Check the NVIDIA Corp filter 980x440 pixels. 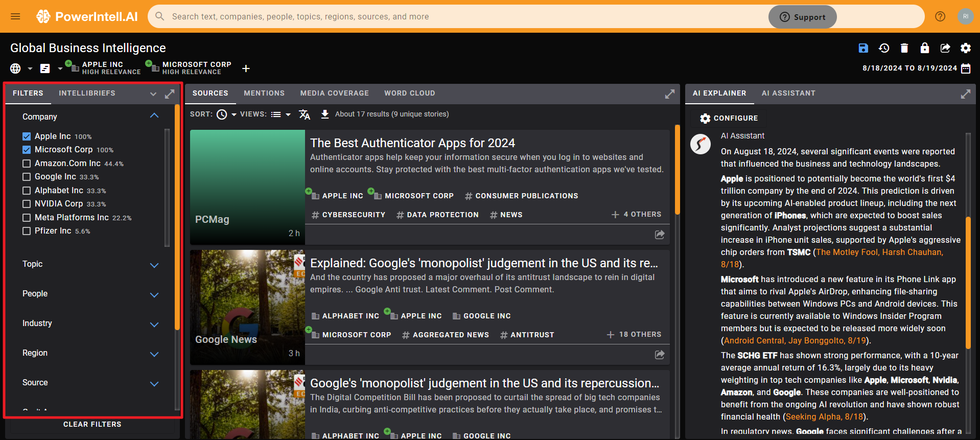(27, 204)
